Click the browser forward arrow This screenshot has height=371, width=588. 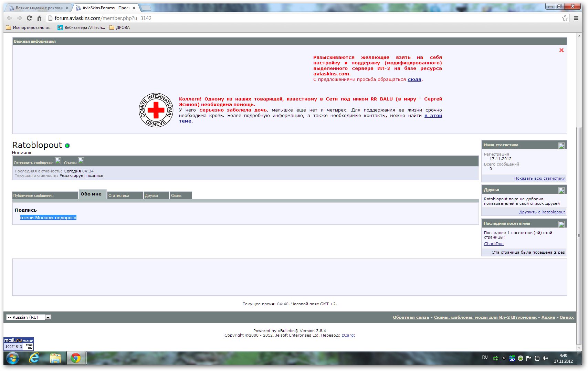(19, 18)
